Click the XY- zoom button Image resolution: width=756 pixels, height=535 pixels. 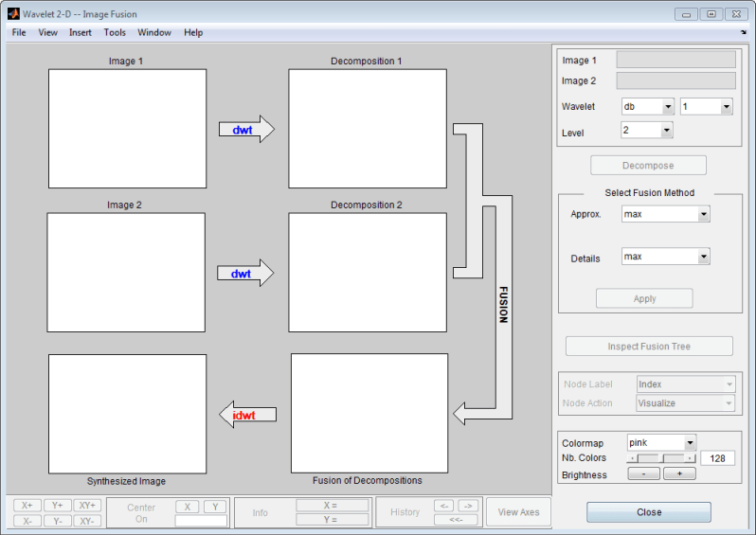pyautogui.click(x=87, y=521)
